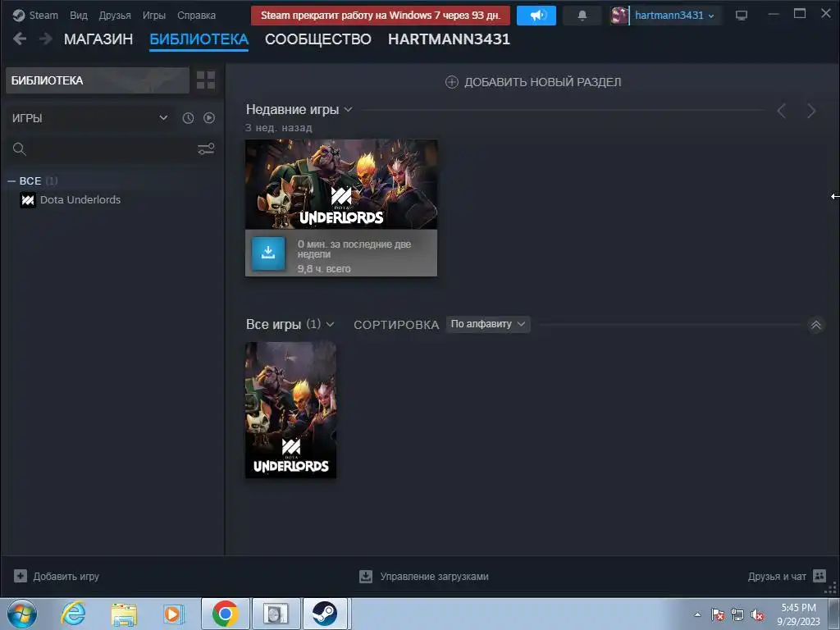The width and height of the screenshot is (840, 630).
Task: Click the БИБЛИОТЕКА home button in sidebar
Action: pos(98,80)
